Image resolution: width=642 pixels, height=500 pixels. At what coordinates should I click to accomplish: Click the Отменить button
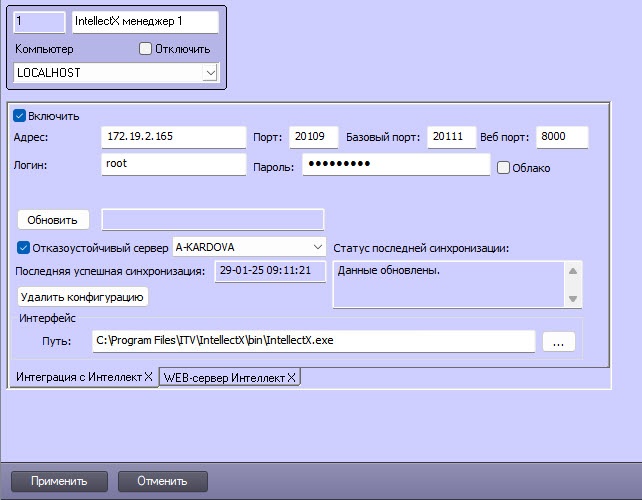click(163, 481)
